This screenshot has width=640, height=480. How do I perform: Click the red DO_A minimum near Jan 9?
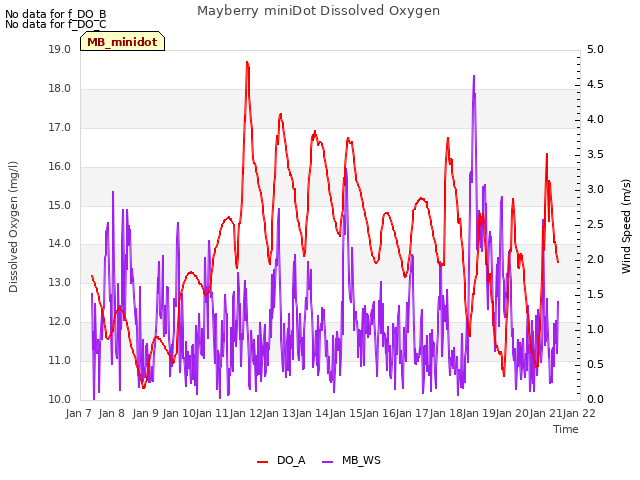point(143,387)
